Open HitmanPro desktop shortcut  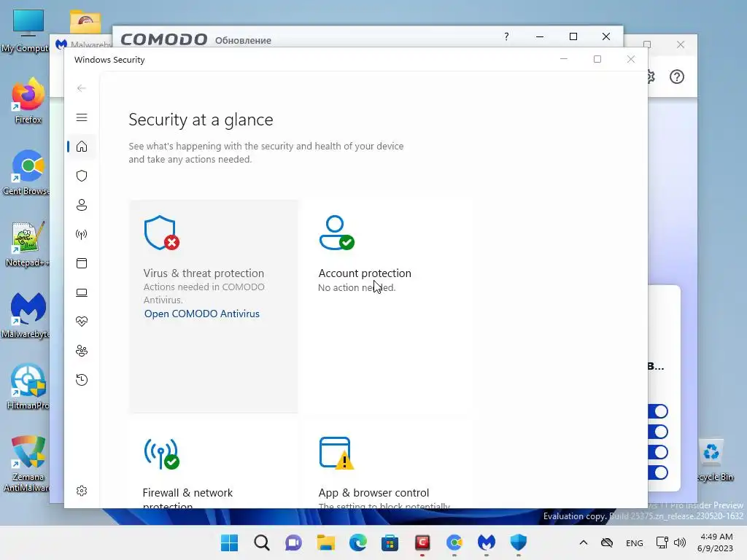coord(28,386)
